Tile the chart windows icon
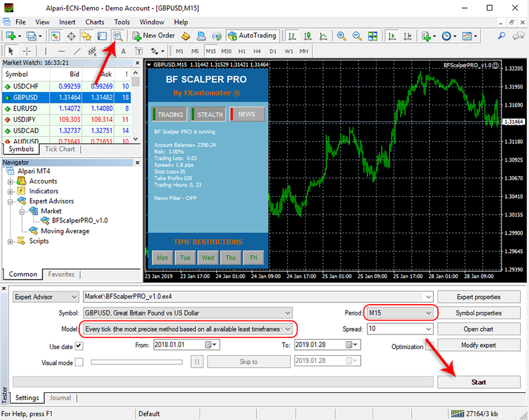 tap(373, 36)
